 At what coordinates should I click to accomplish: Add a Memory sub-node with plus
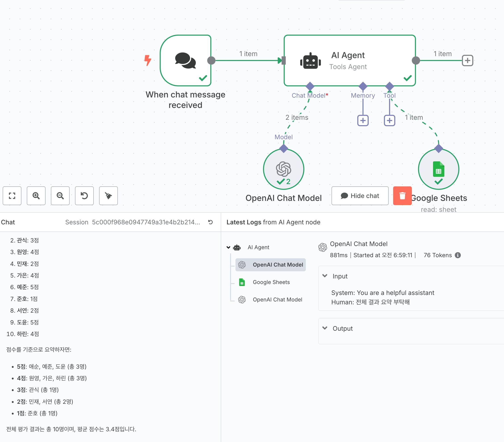click(363, 120)
